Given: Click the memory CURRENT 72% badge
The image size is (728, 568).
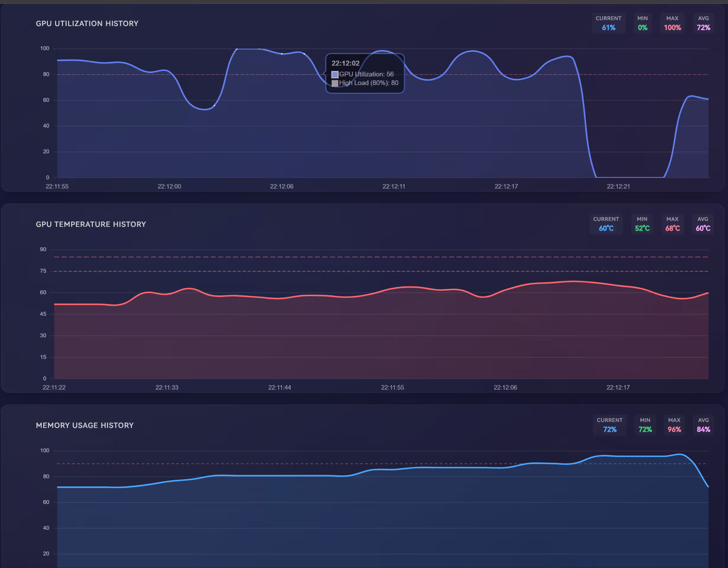Looking at the screenshot, I should pyautogui.click(x=609, y=425).
